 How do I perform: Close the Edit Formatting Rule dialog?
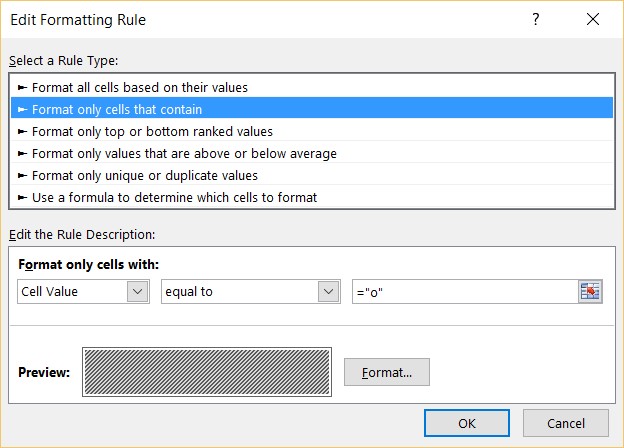[596, 20]
